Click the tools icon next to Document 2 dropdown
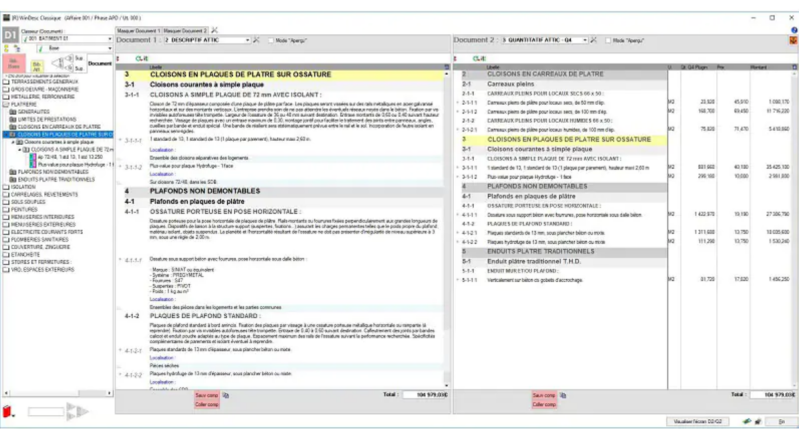 pos(594,40)
